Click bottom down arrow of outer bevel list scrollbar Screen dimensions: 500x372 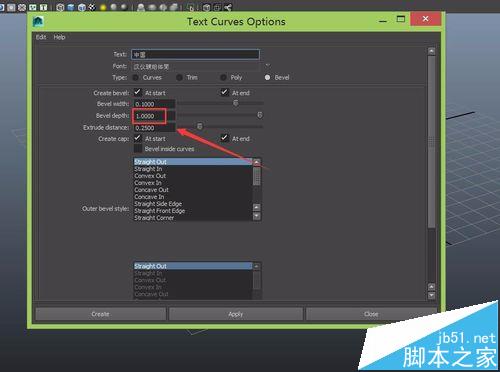257,216
